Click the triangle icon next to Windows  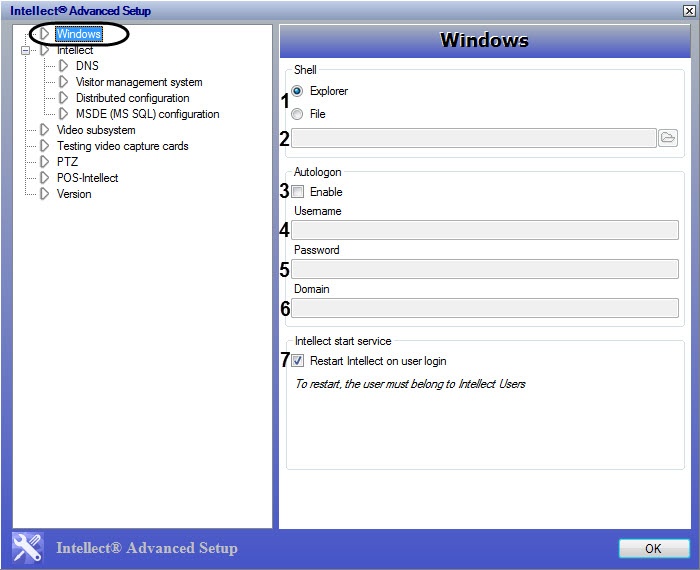point(45,33)
